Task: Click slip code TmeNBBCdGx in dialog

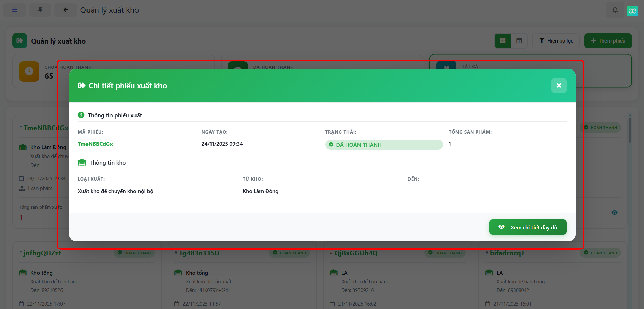Action: [95, 144]
